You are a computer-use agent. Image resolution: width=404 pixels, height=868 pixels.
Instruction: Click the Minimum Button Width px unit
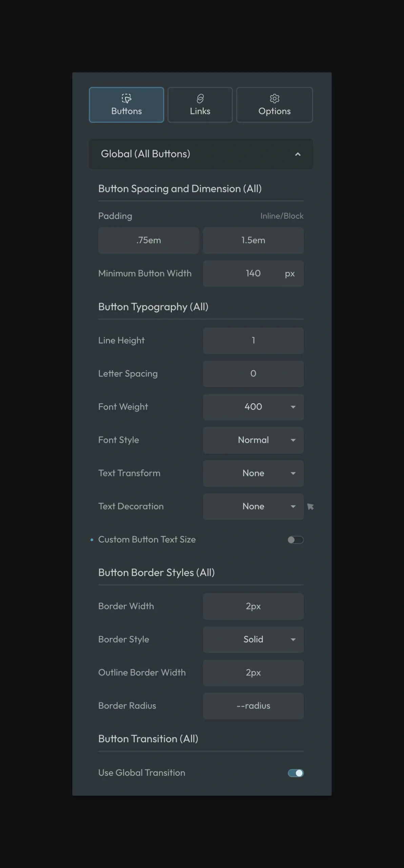(x=289, y=274)
